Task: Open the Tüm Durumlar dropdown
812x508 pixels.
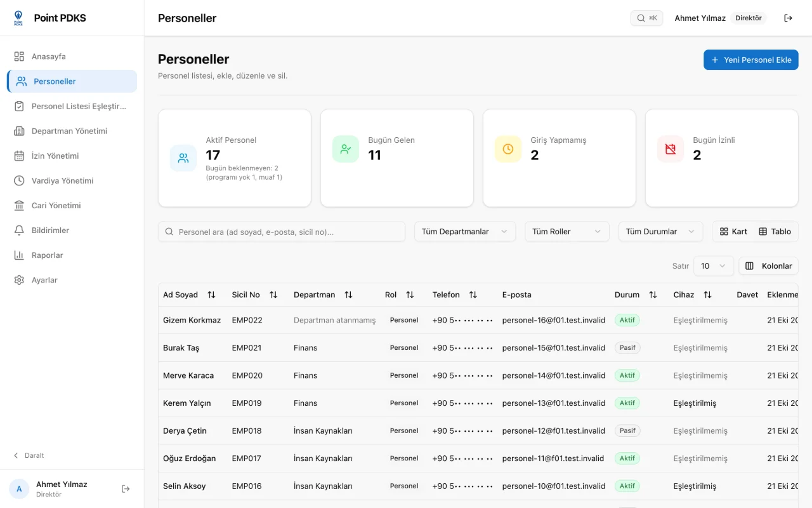Action: pos(660,232)
